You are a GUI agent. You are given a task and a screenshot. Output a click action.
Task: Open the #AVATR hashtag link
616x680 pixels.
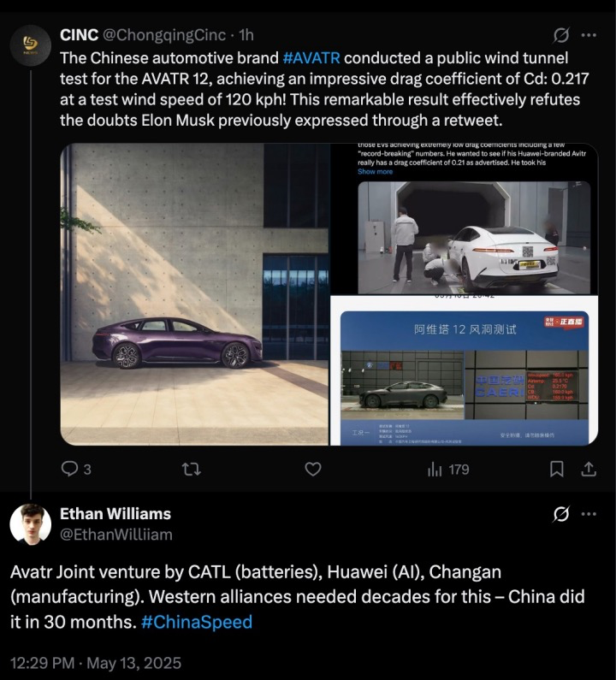[x=311, y=58]
